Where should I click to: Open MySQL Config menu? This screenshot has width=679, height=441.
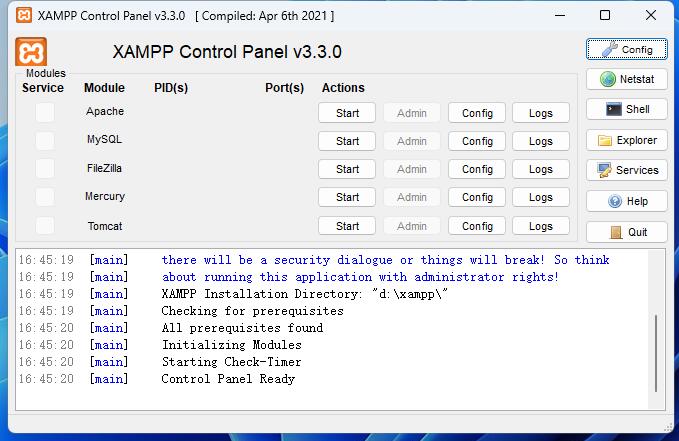(477, 141)
